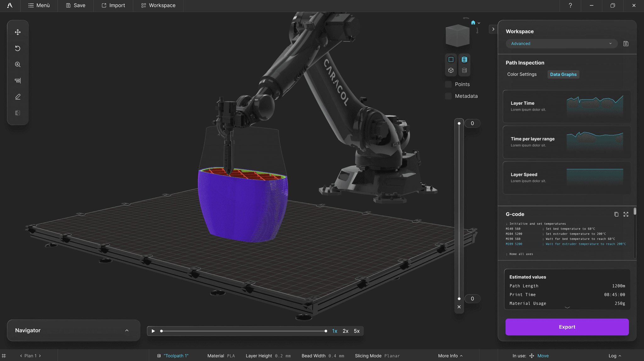Image resolution: width=644 pixels, height=361 pixels.
Task: Expand More Info in status bar
Action: point(450,356)
